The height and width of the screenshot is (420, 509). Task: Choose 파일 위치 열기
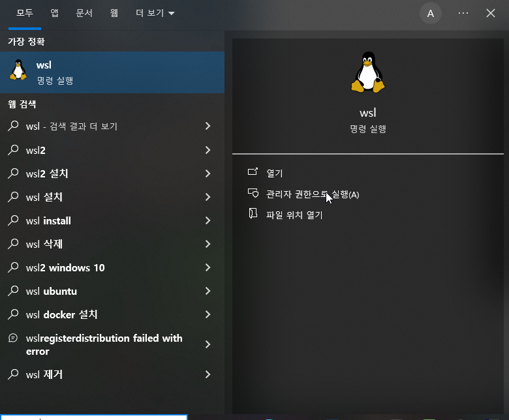click(x=294, y=215)
